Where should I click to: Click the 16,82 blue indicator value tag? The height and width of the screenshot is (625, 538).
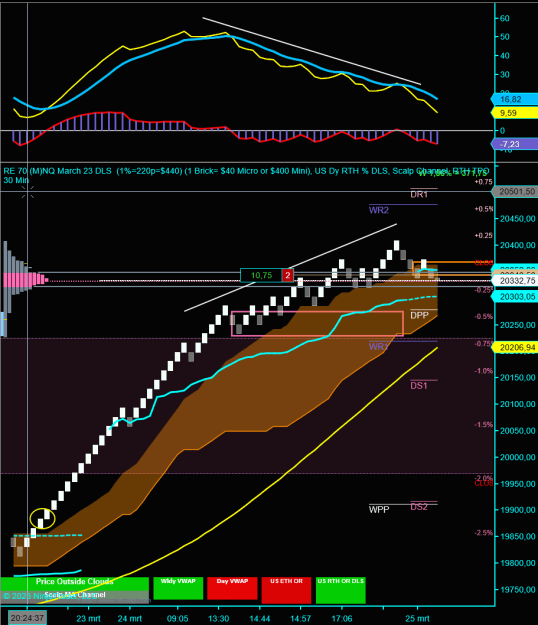(x=514, y=99)
